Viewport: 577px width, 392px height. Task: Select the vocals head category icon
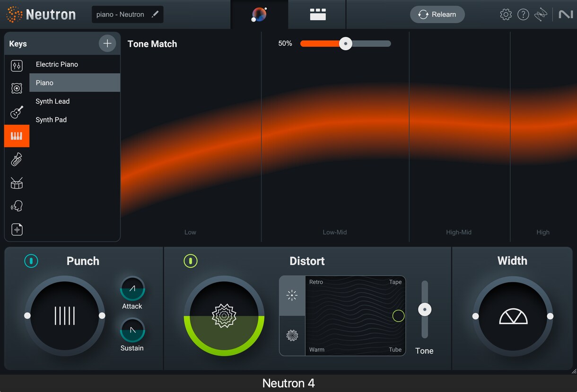click(17, 206)
